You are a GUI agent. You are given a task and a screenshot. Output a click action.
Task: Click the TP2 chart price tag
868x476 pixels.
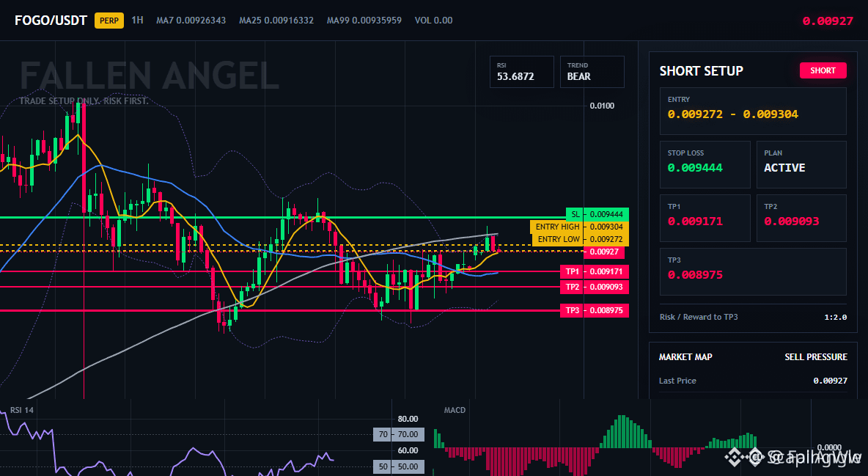tap(595, 287)
